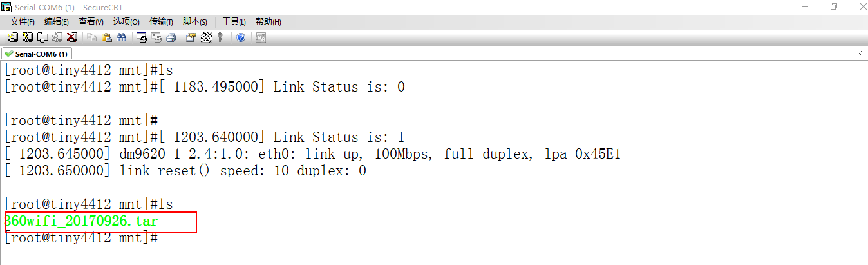Open Help via the blue question icon

(x=241, y=37)
